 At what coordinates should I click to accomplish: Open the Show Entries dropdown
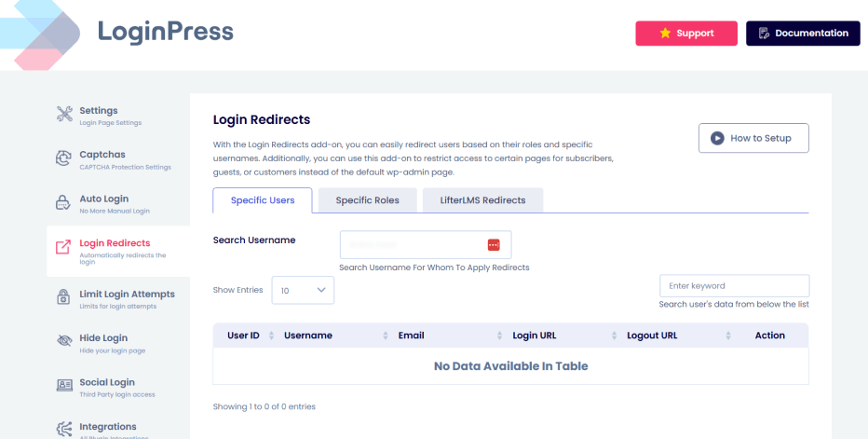[303, 290]
